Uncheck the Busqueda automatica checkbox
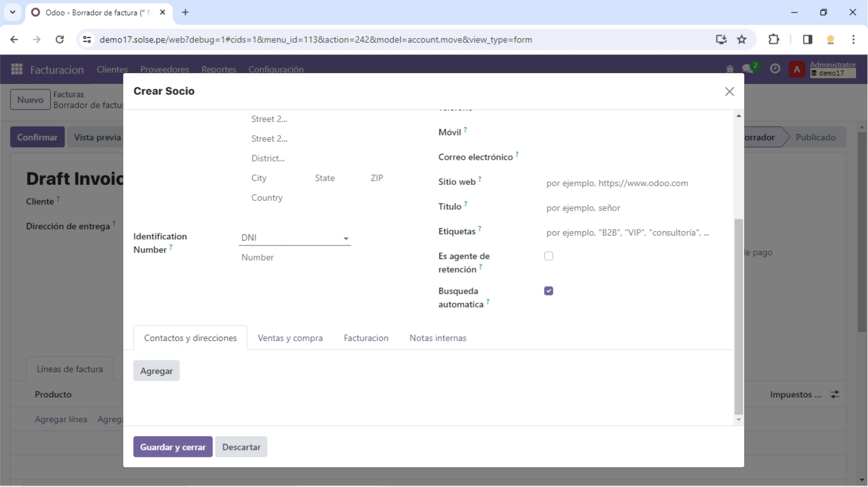Viewport: 868px width, 487px height. point(549,291)
